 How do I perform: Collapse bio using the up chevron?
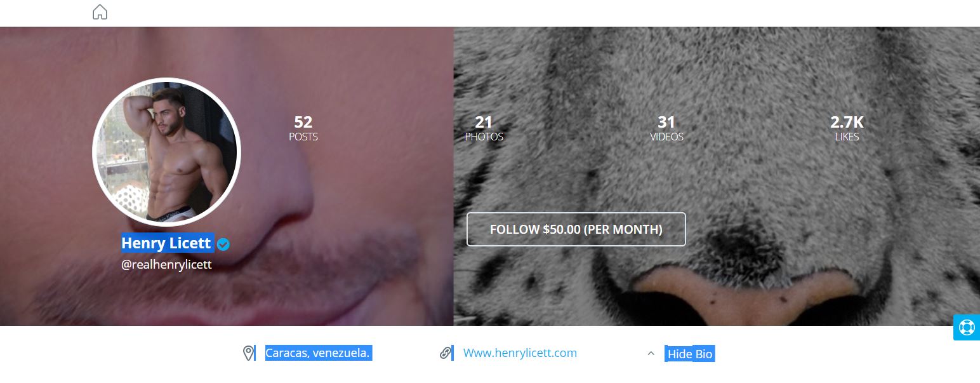click(651, 354)
